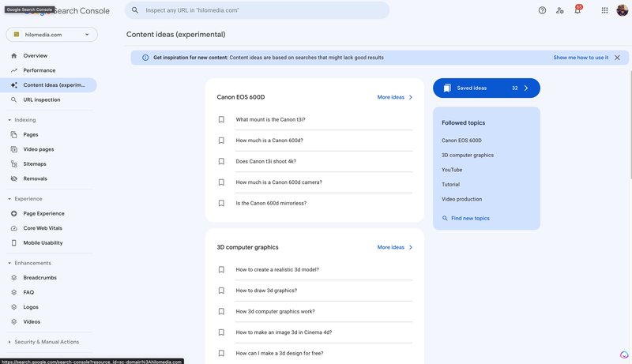Open Users and permissions icon
Image resolution: width=632 pixels, height=364 pixels.
(560, 10)
